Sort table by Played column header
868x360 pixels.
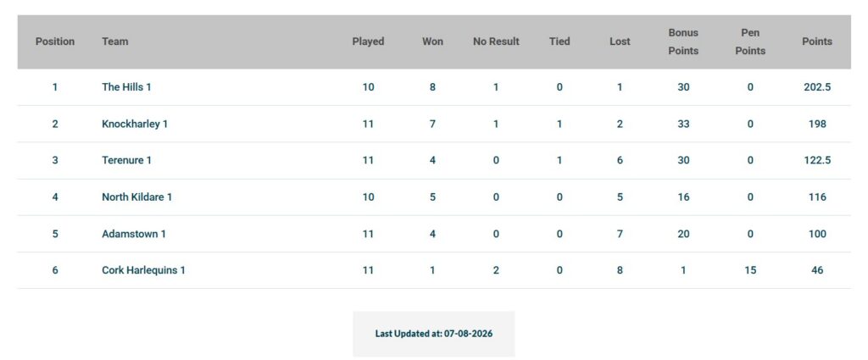[x=368, y=42]
